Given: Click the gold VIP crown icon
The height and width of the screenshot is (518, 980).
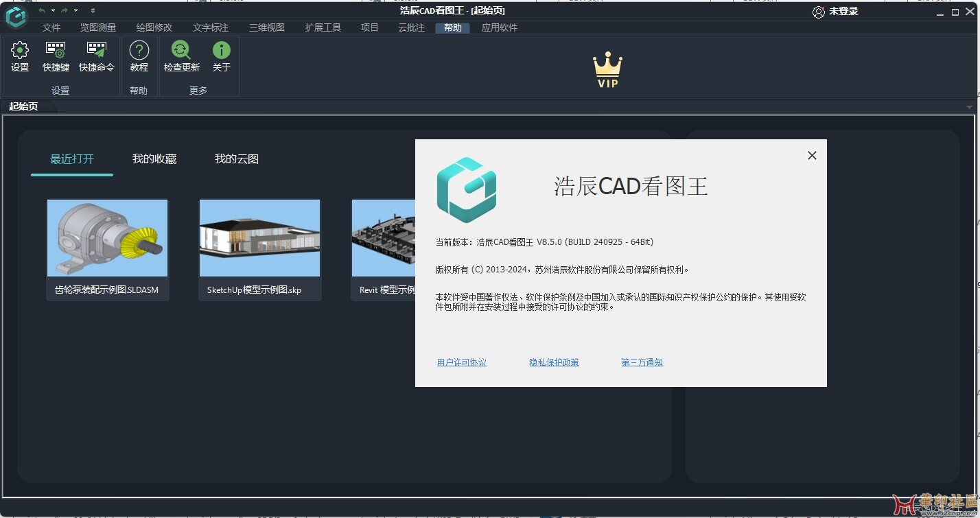Looking at the screenshot, I should (x=607, y=71).
